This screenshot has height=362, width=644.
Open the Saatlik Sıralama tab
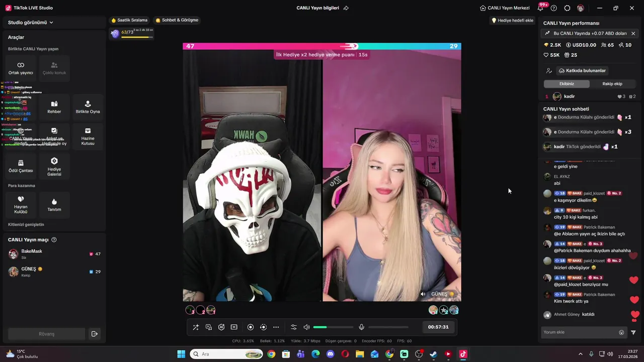129,20
